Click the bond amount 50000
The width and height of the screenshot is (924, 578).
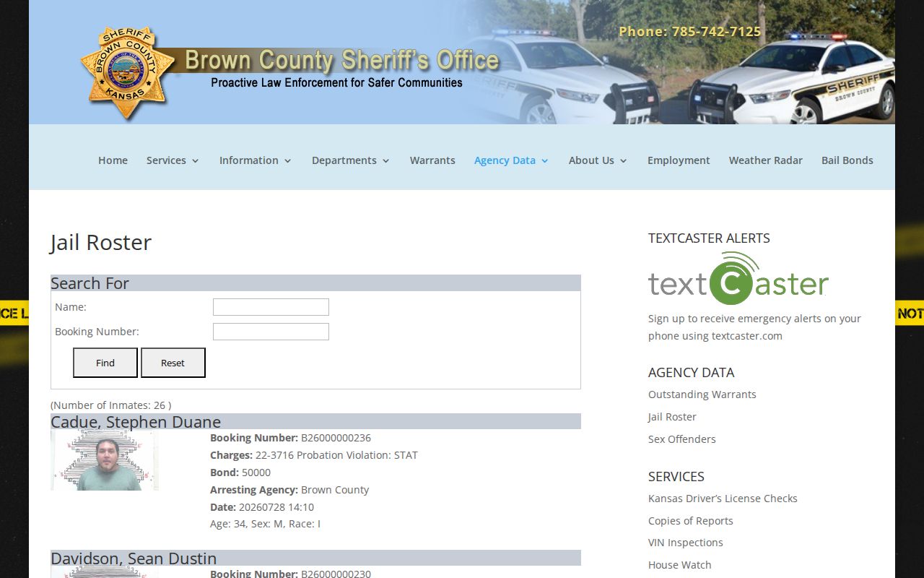point(256,473)
